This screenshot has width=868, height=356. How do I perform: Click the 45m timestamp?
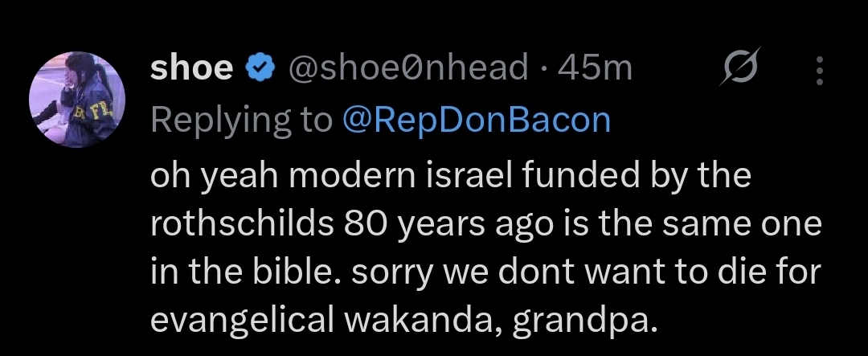click(596, 70)
